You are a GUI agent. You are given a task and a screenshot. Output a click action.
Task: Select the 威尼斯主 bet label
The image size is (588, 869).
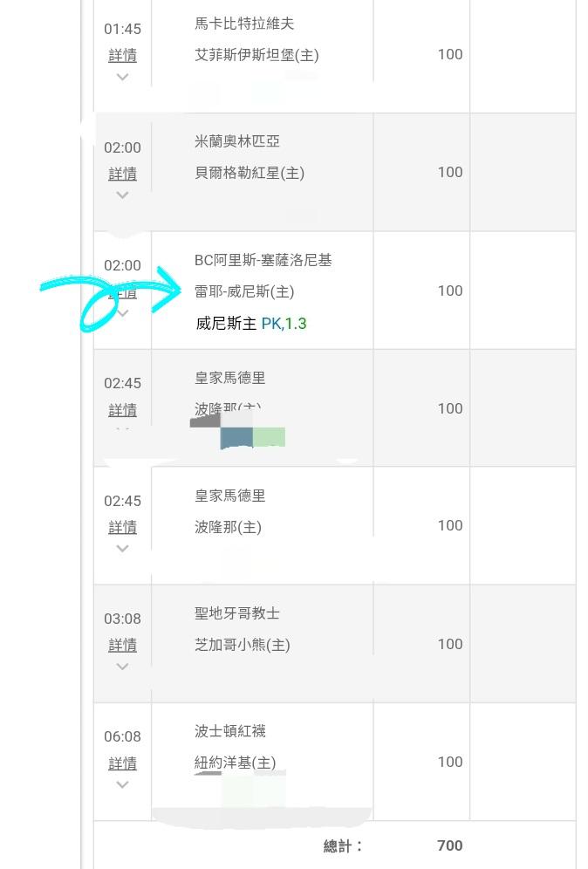227,324
